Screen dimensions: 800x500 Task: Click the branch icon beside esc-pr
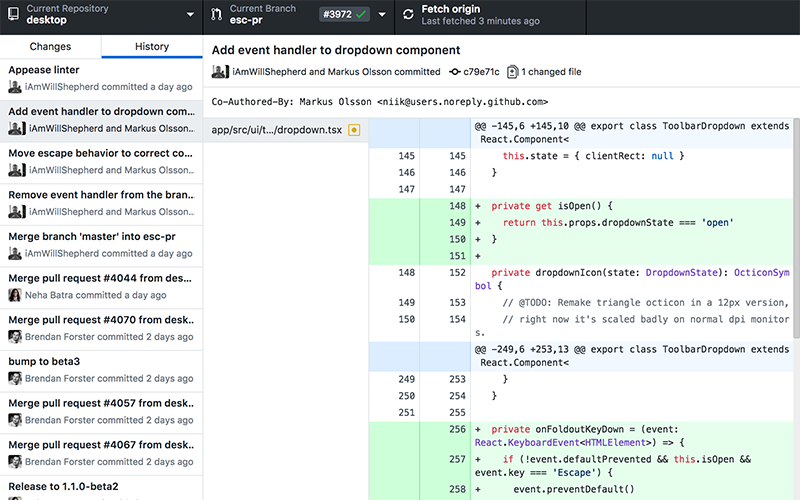click(216, 14)
